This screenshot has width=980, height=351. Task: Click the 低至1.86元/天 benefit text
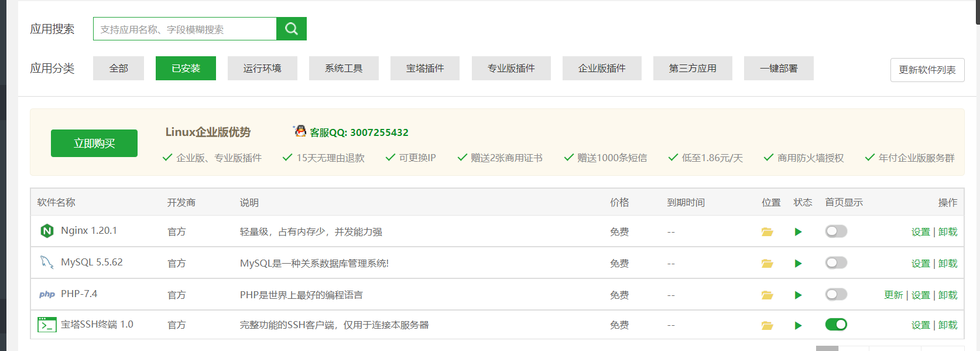pos(712,158)
